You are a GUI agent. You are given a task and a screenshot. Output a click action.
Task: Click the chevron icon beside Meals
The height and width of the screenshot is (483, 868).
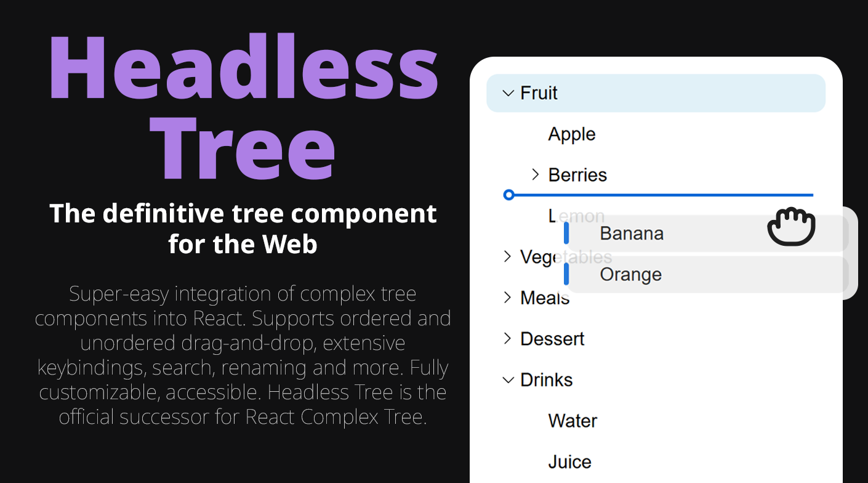[507, 298]
